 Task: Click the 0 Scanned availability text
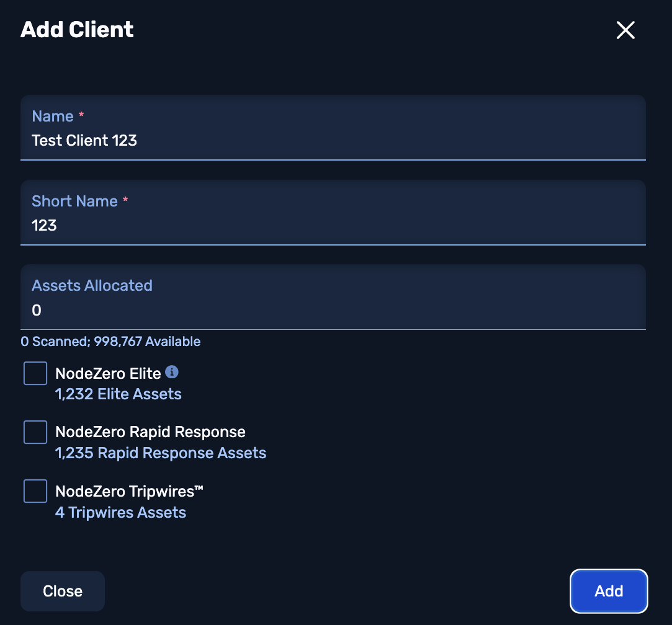click(110, 341)
